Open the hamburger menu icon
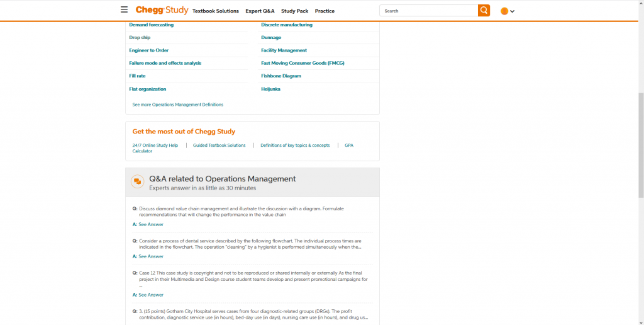The image size is (644, 325). point(124,10)
